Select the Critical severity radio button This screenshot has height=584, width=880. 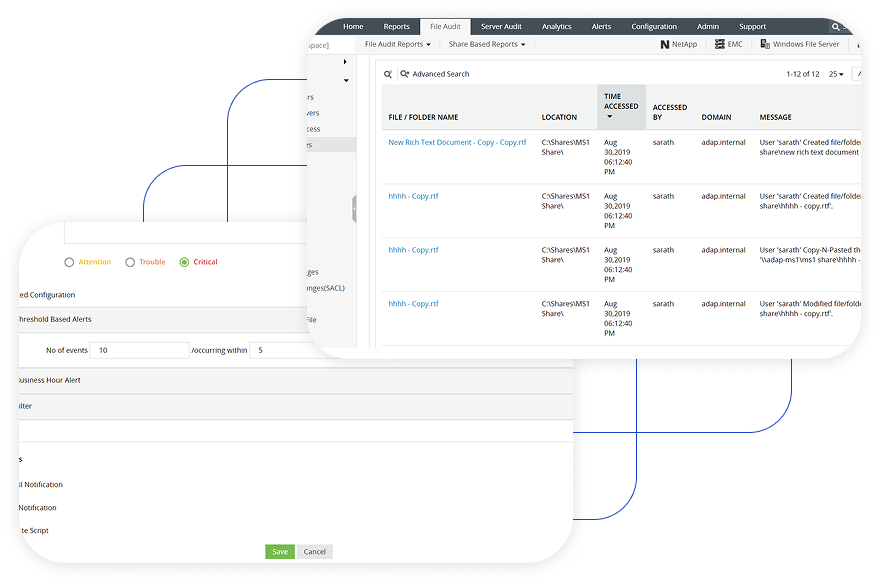(184, 262)
